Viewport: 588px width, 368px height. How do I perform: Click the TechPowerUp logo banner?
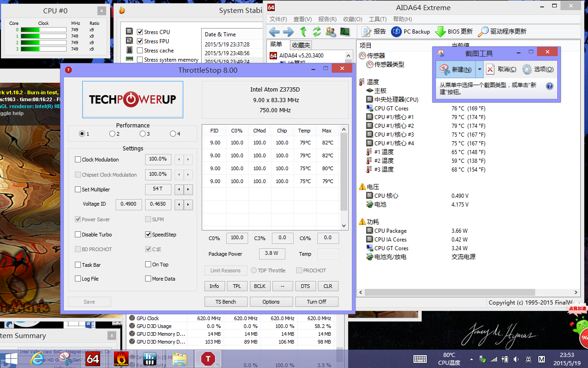pos(132,99)
